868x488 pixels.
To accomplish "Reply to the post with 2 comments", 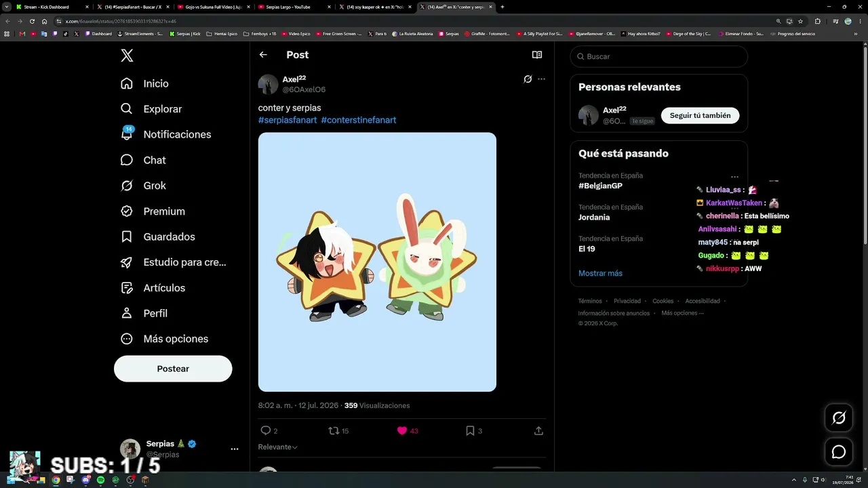I will [269, 430].
